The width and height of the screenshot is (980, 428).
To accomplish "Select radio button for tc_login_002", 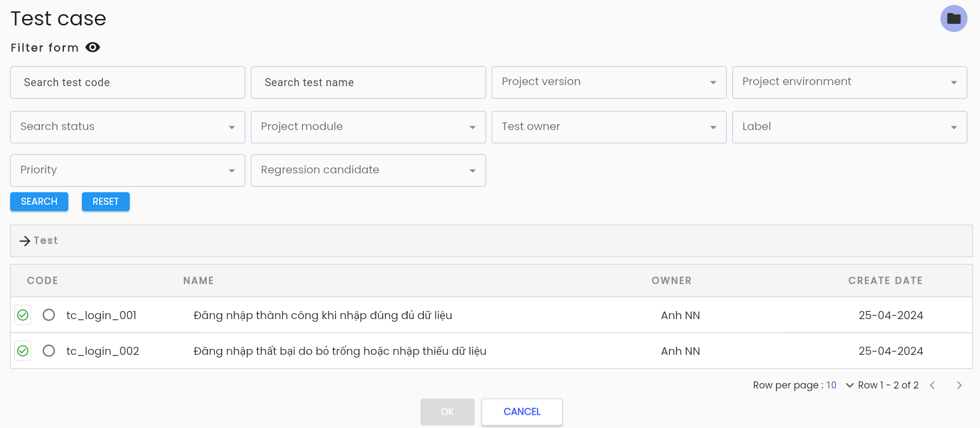I will pos(49,351).
